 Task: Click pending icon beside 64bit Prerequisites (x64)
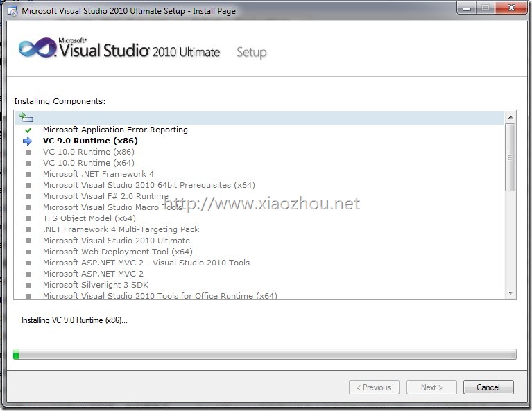click(x=28, y=186)
